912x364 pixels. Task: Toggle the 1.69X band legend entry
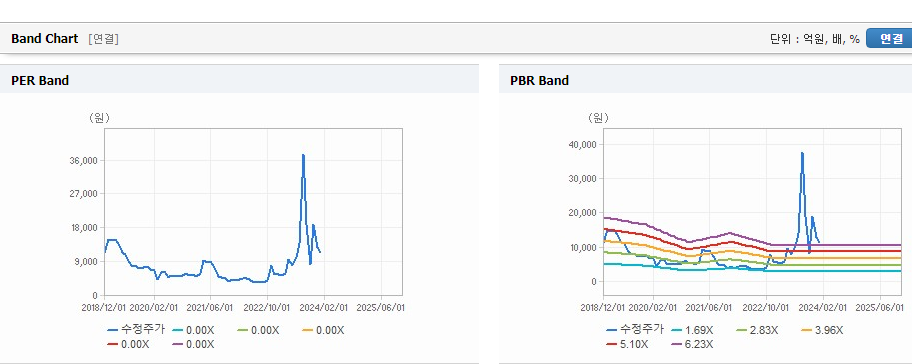click(693, 330)
